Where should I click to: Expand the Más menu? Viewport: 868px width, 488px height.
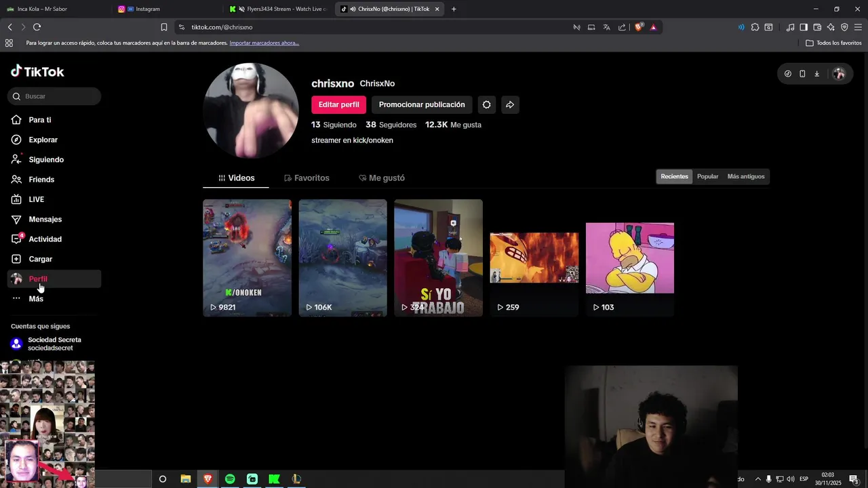click(x=36, y=299)
